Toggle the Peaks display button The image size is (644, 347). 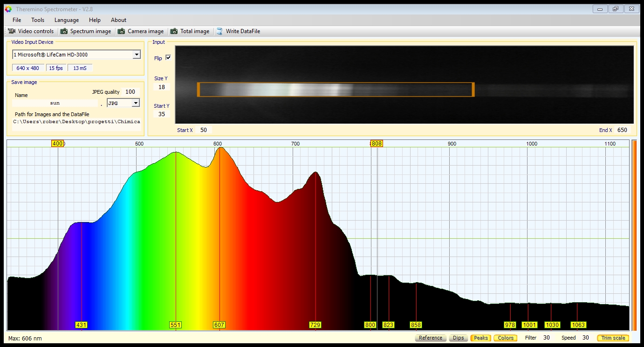480,338
